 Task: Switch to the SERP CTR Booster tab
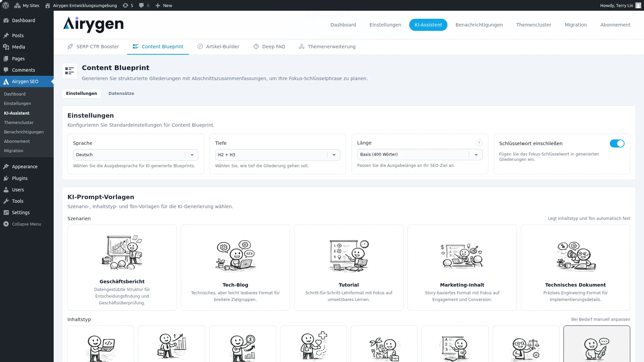click(93, 47)
